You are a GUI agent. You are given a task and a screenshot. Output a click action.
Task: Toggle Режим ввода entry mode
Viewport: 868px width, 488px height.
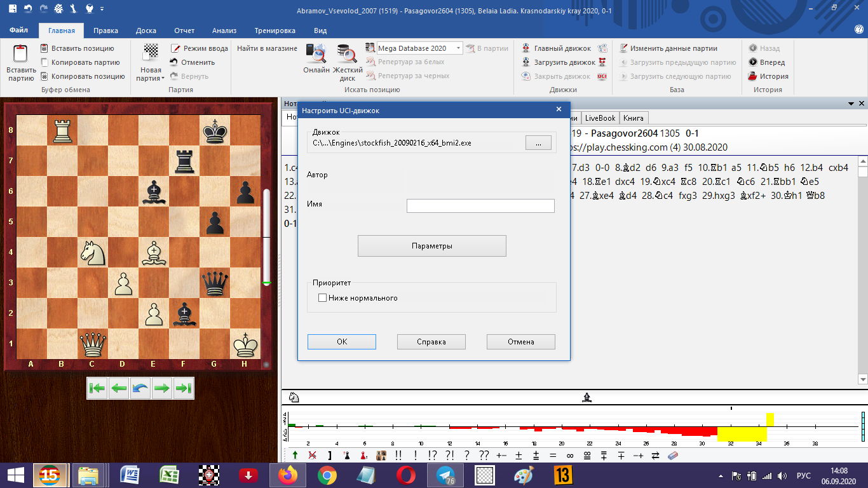tap(199, 48)
